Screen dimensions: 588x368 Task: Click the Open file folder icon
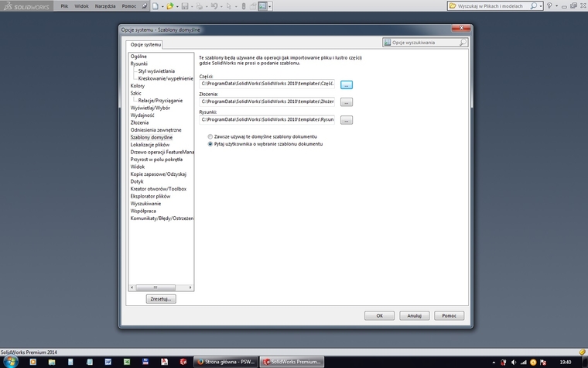point(170,6)
